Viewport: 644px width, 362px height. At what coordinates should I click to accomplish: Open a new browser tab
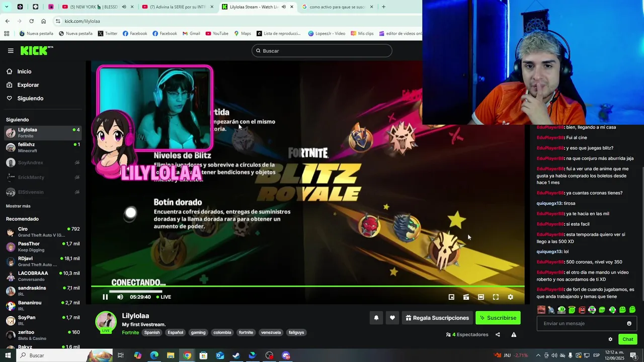pyautogui.click(x=383, y=7)
